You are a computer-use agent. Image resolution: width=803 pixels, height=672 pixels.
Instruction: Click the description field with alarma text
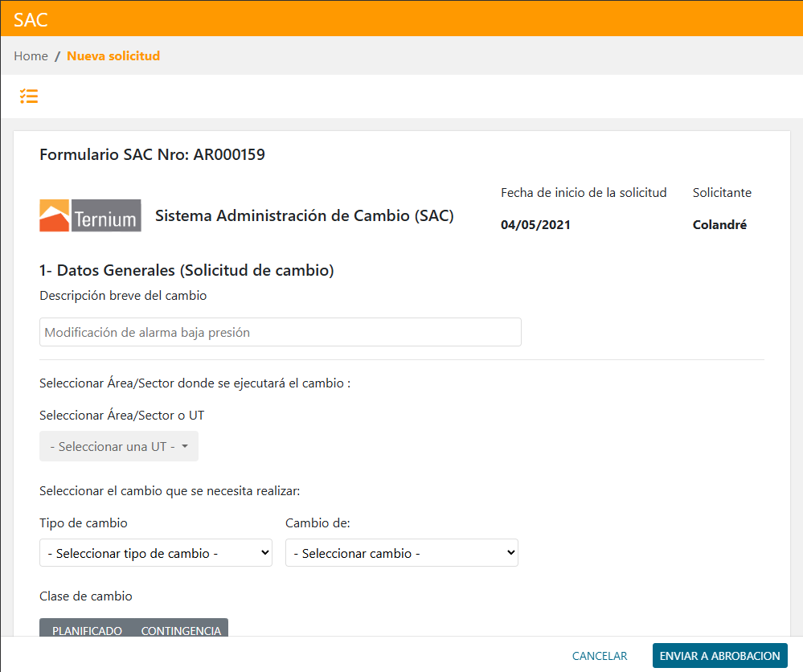point(280,331)
